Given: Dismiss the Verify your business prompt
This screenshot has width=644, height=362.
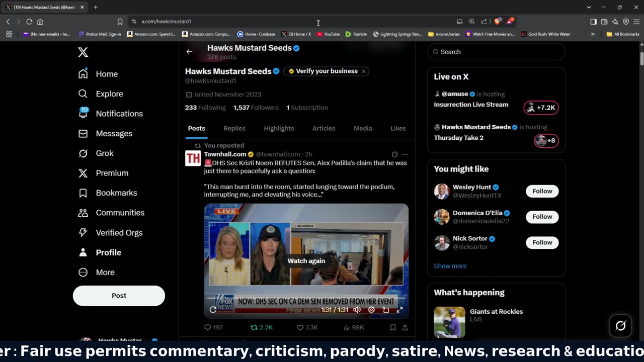Looking at the screenshot, I should (x=363, y=71).
